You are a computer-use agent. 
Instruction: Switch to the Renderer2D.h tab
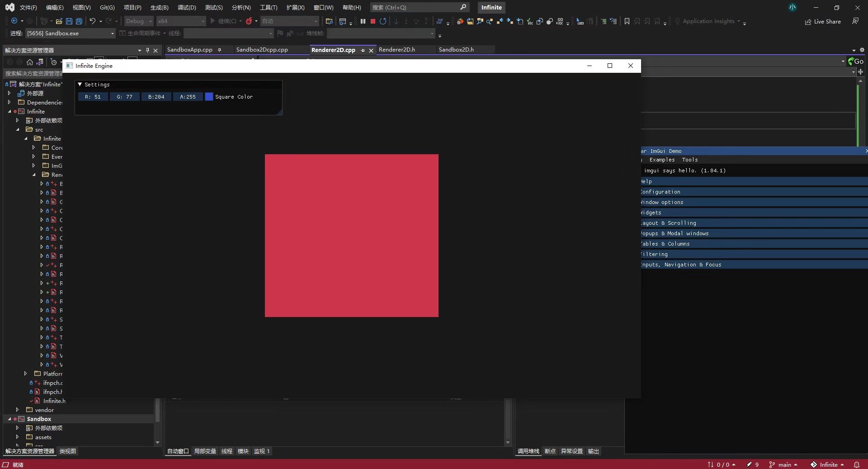(x=397, y=50)
